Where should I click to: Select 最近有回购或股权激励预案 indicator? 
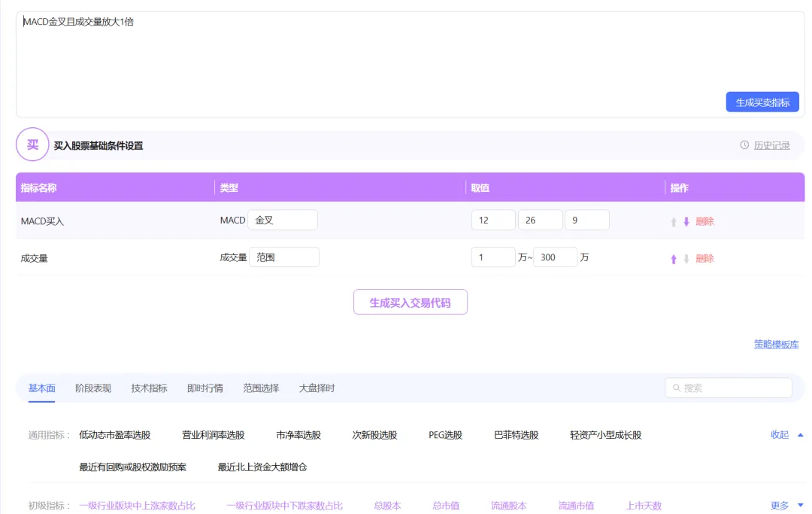click(132, 467)
